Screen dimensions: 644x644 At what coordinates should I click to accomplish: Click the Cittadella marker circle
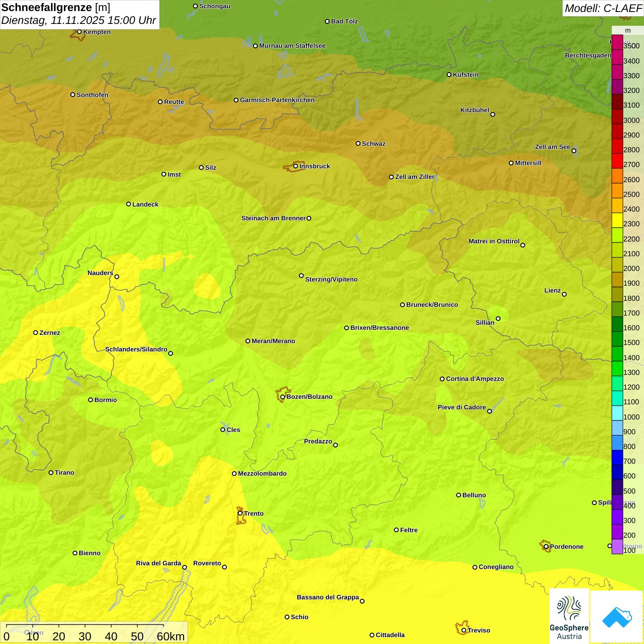pos(372,635)
